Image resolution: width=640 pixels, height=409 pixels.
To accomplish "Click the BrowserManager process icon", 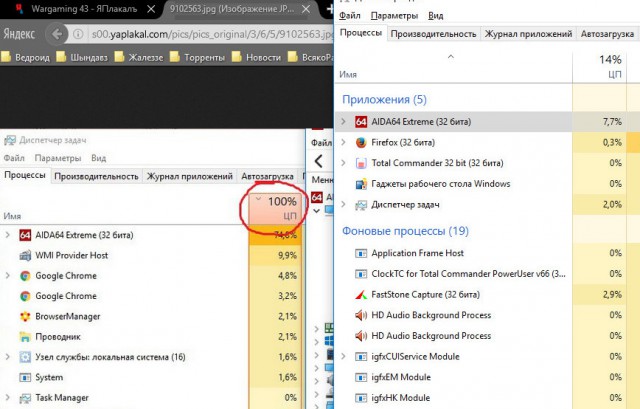I will [x=25, y=316].
